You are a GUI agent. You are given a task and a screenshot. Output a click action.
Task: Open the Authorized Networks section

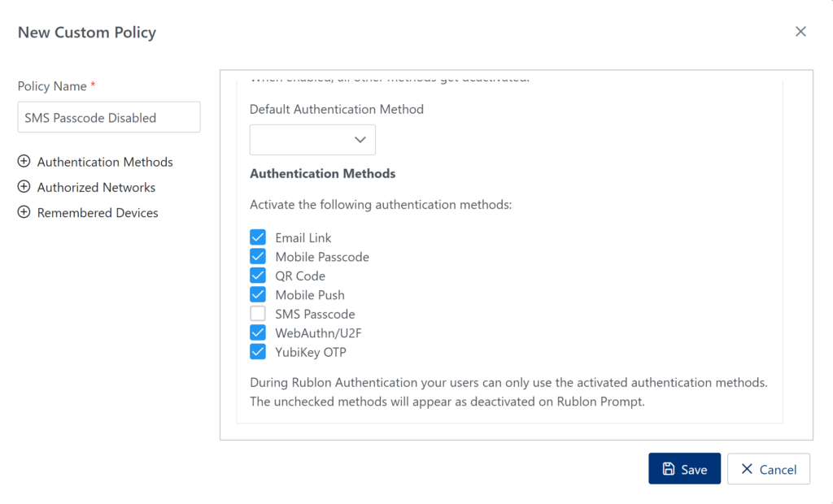(96, 187)
